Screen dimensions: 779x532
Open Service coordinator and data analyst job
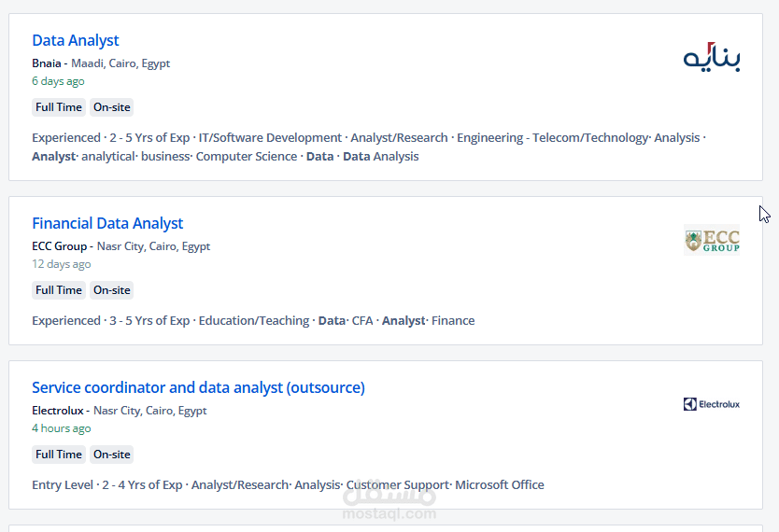[x=198, y=387]
